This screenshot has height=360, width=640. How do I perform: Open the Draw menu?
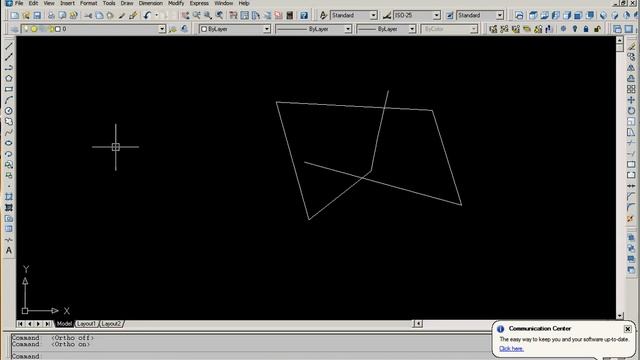(127, 3)
